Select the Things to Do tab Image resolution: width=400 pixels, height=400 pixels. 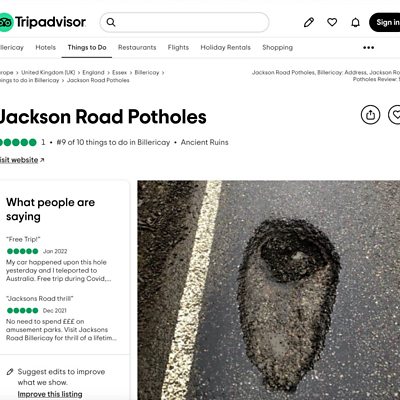[x=87, y=47]
